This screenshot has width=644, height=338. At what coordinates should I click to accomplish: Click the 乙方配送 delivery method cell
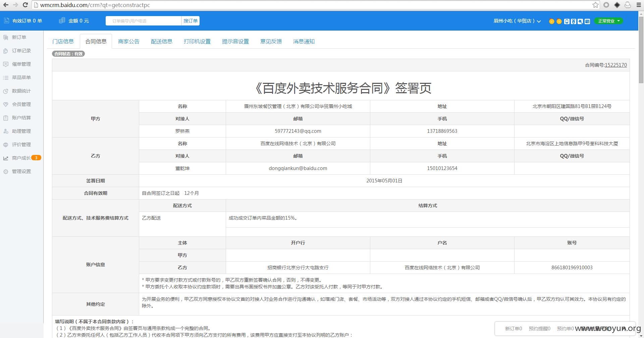click(182, 224)
